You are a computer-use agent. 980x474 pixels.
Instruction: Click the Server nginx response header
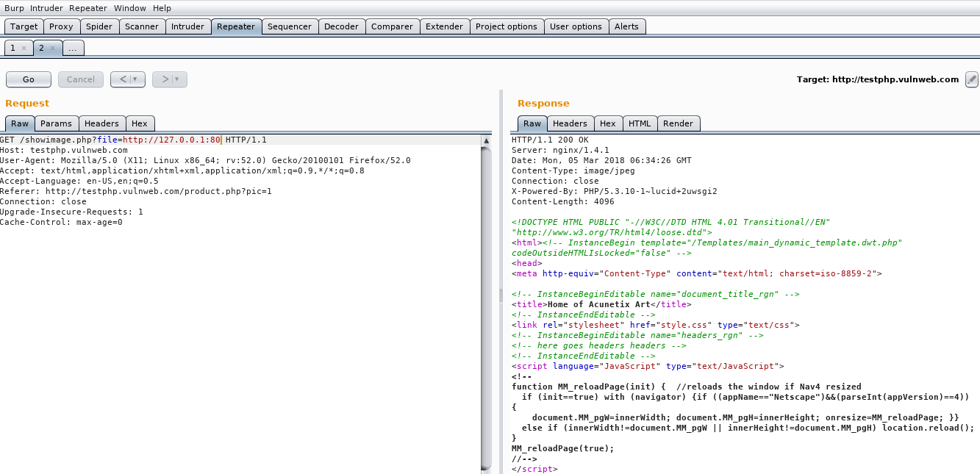560,150
